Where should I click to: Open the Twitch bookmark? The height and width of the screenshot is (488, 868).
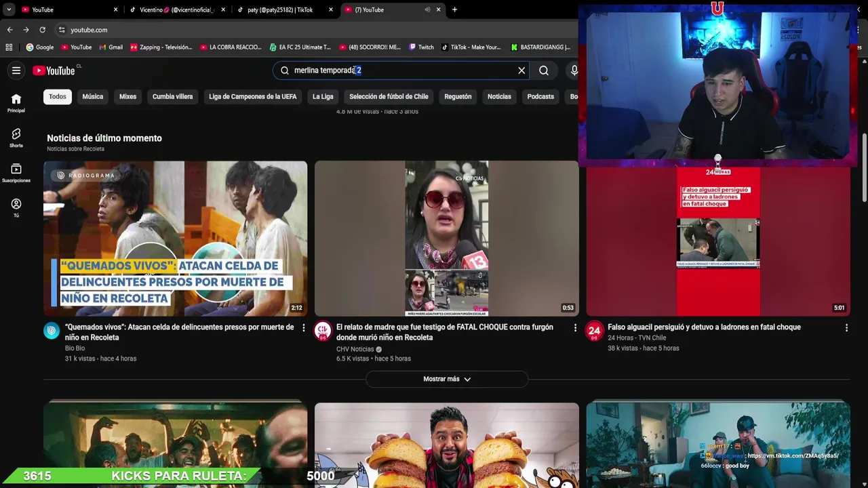421,47
